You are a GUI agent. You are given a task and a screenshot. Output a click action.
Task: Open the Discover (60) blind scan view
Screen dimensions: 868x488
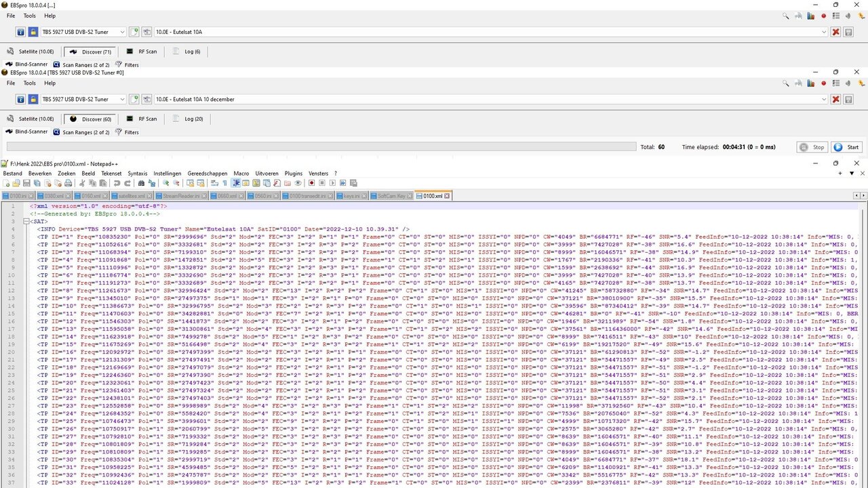90,119
